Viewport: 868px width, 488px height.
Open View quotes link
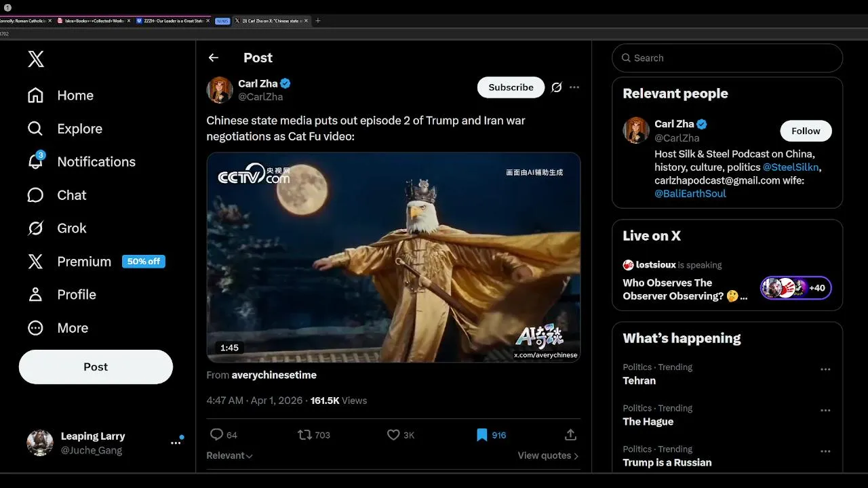(548, 455)
